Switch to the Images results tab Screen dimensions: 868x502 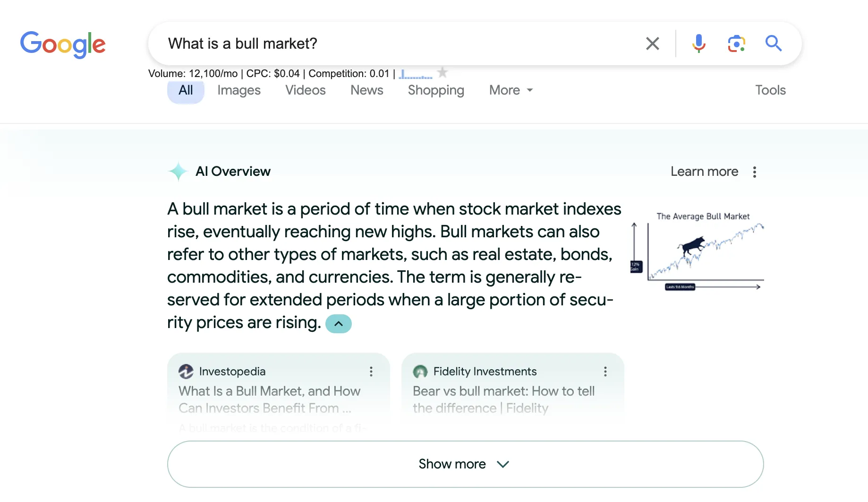(x=238, y=90)
